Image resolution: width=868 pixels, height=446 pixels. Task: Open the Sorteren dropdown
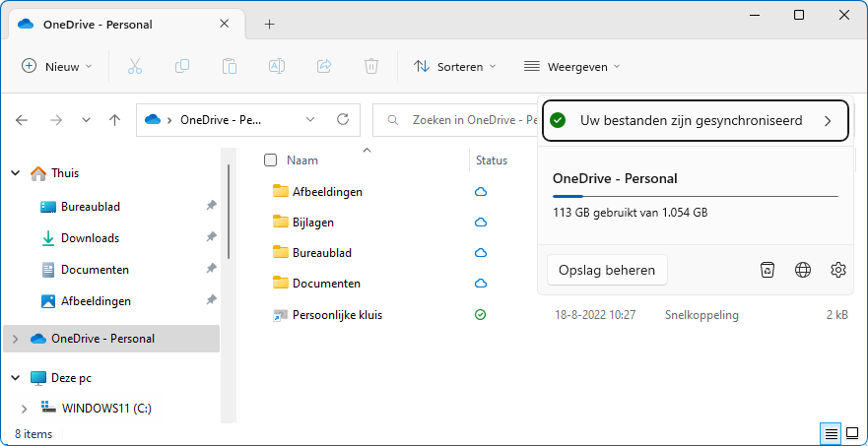tap(455, 66)
